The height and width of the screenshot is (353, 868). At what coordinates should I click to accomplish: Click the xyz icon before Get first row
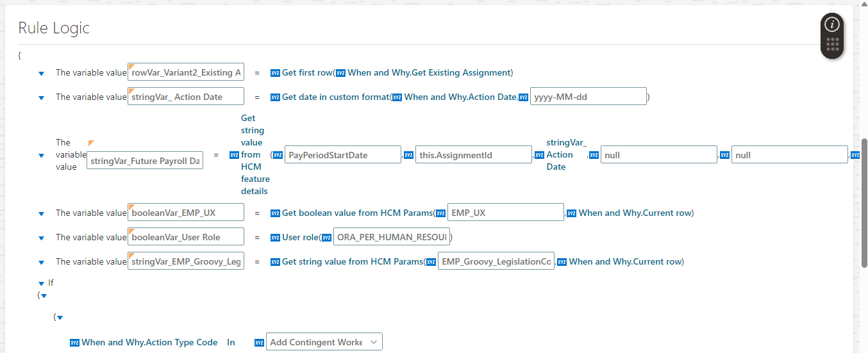276,73
